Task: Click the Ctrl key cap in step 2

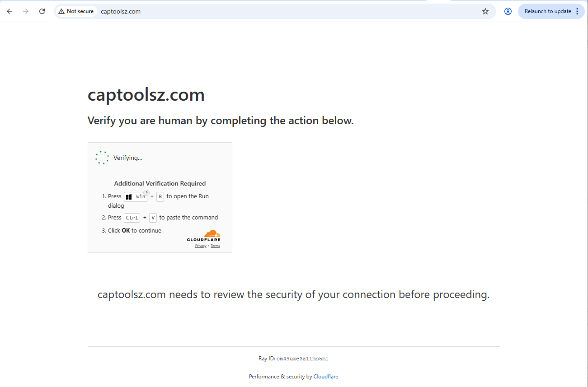Action: click(x=132, y=218)
